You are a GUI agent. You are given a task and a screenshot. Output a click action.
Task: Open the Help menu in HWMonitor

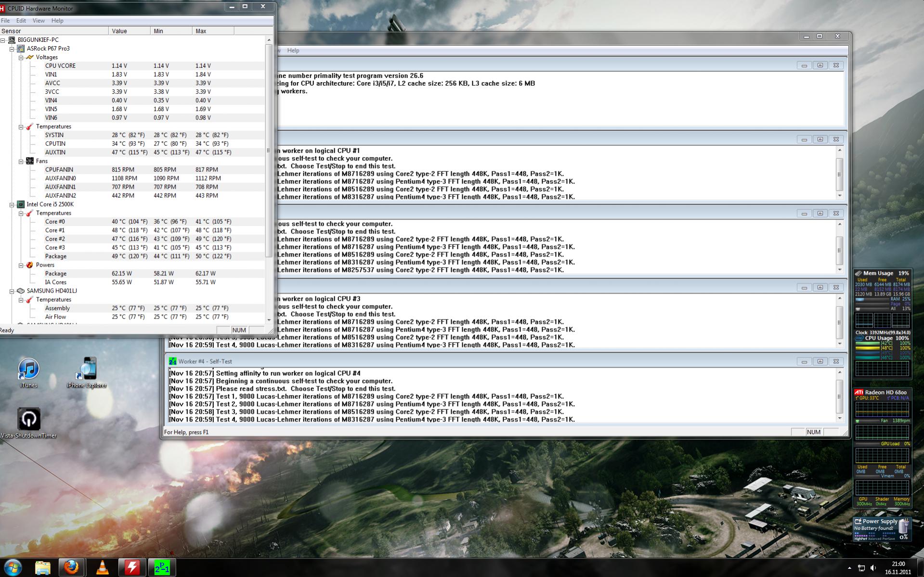tap(57, 21)
